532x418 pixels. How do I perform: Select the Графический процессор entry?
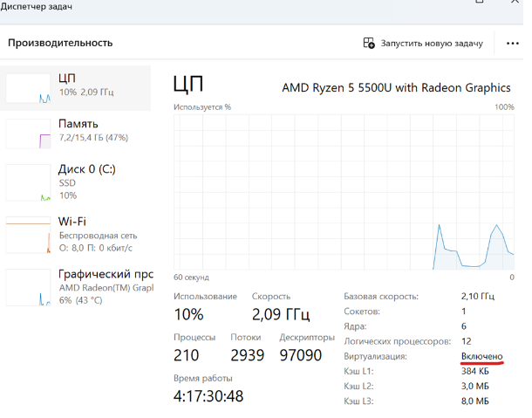(75, 287)
